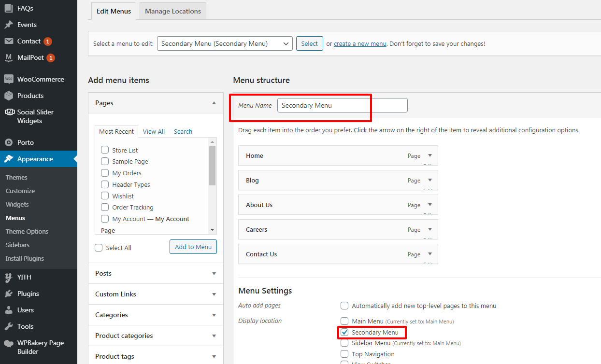Expand the Careers menu item options

click(429, 229)
